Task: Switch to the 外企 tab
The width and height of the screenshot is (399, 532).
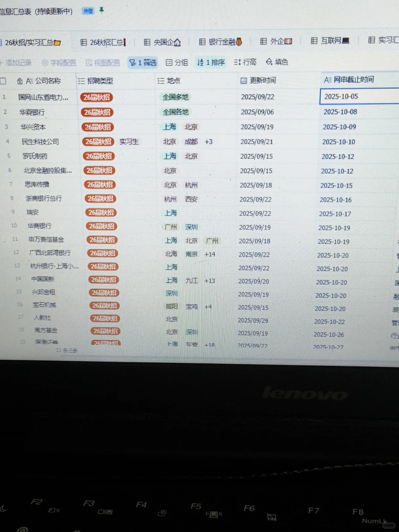Action: (x=276, y=41)
